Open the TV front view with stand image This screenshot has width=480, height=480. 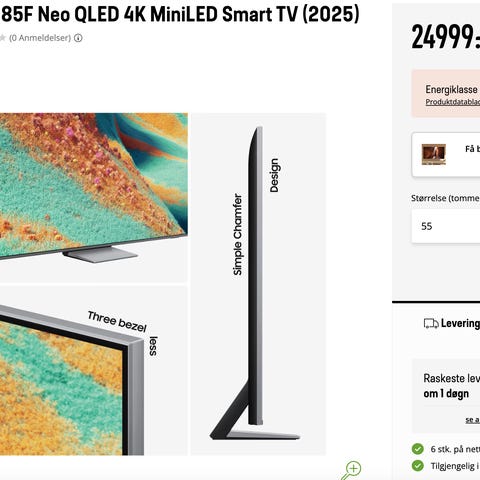pos(94,198)
